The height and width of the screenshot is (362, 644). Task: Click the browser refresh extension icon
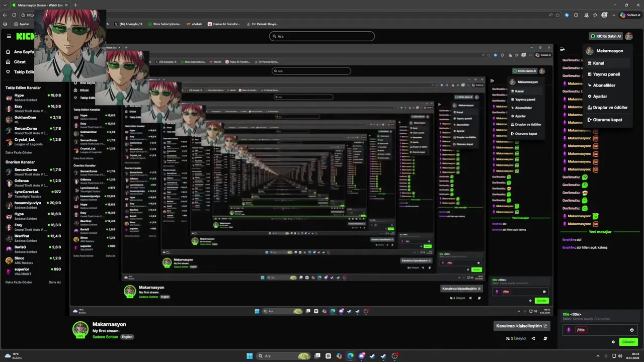point(576,15)
